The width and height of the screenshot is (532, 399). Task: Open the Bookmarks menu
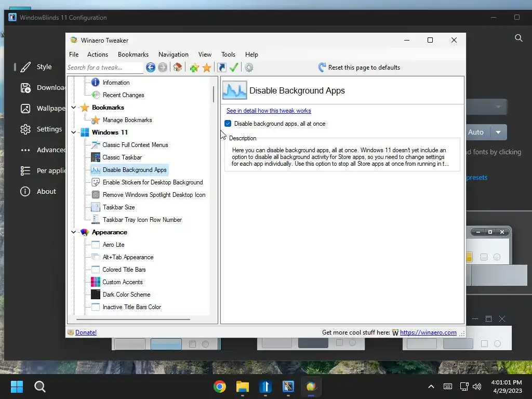(133, 54)
